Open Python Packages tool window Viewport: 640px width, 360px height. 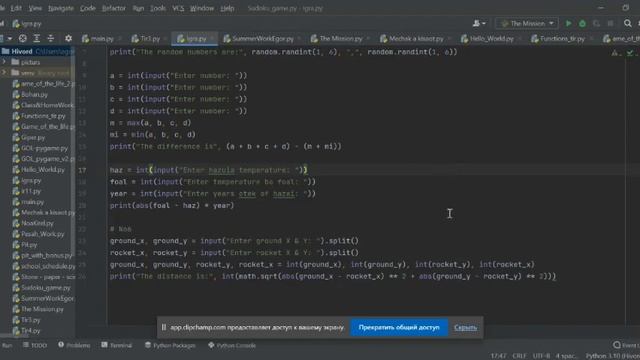(170, 345)
